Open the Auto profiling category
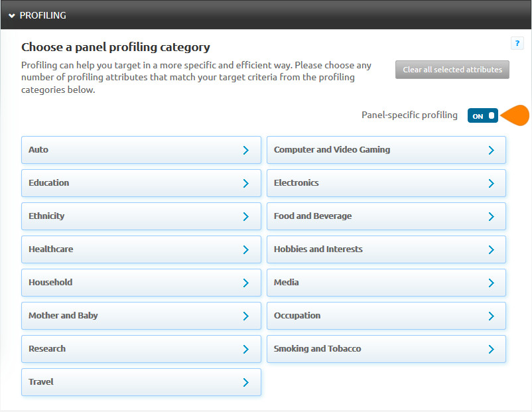532x412 pixels. [141, 150]
